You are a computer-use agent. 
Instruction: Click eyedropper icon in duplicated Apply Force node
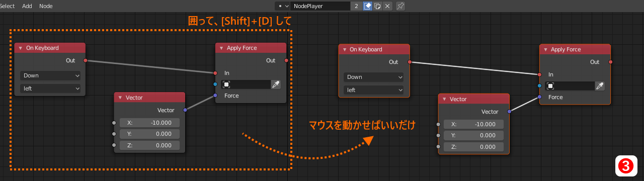point(600,86)
